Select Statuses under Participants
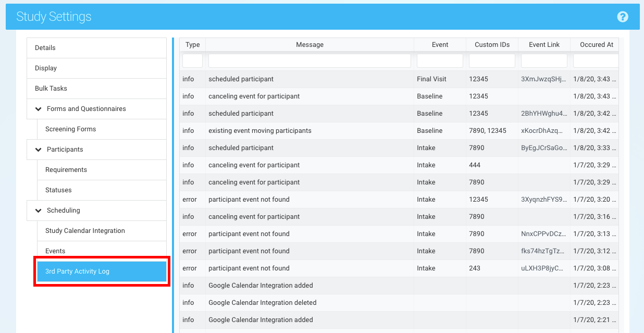The image size is (644, 333). (58, 190)
